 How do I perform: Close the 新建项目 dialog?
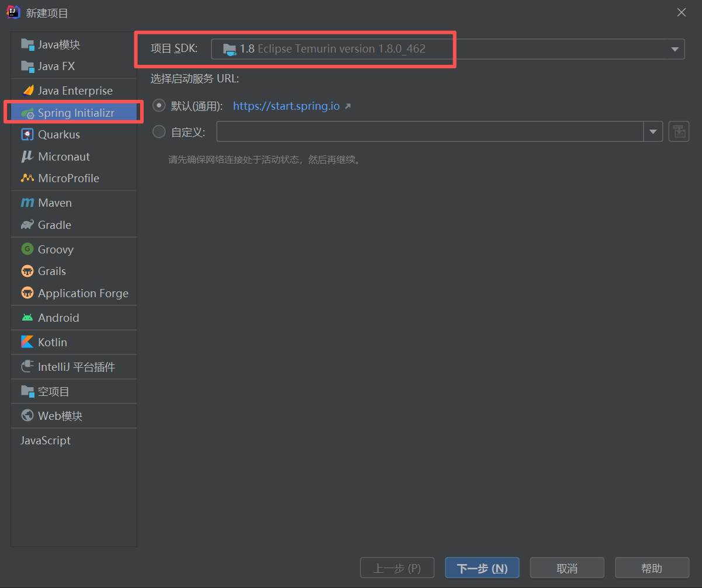[681, 12]
